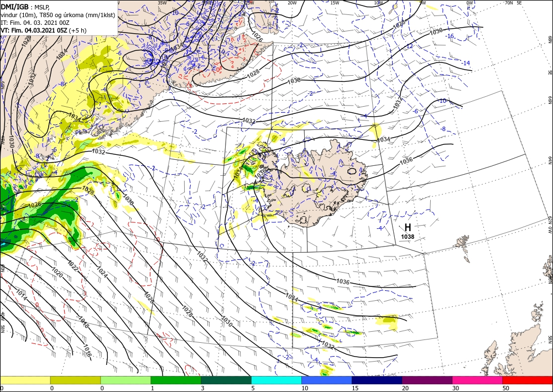
Task: Click the -10 temperature contour label
Action: click(x=442, y=101)
